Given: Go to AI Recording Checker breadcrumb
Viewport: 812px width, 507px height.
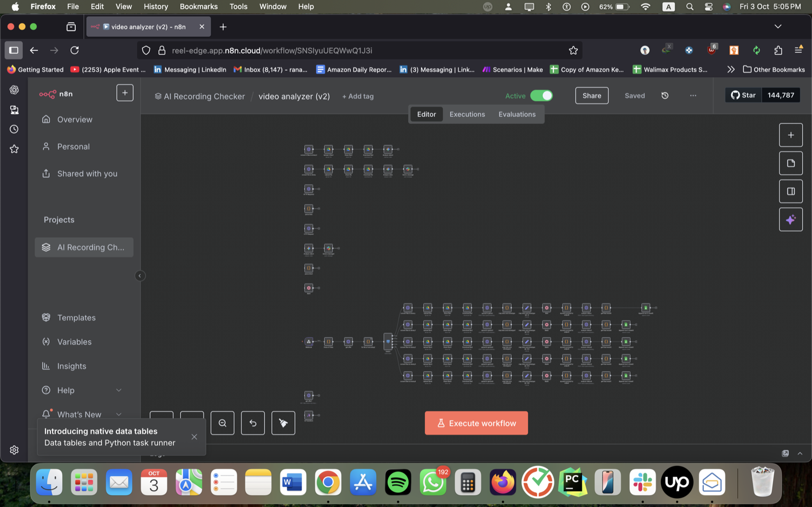Looking at the screenshot, I should pyautogui.click(x=200, y=96).
